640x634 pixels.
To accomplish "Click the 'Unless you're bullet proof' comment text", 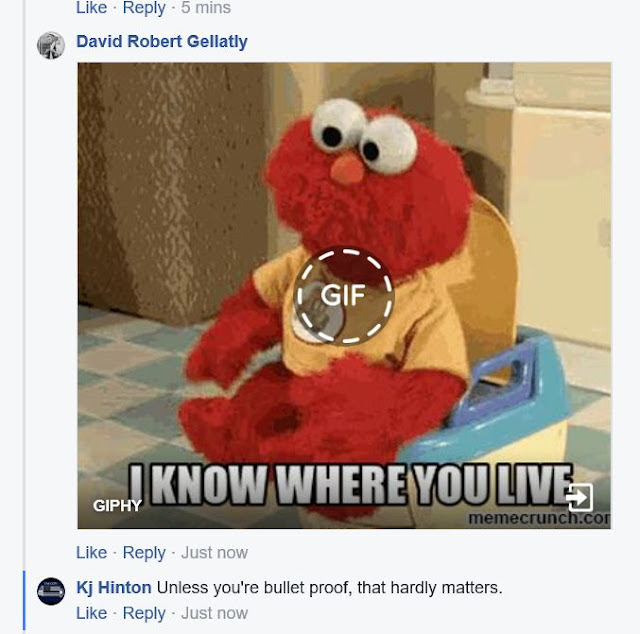I will click(329, 588).
